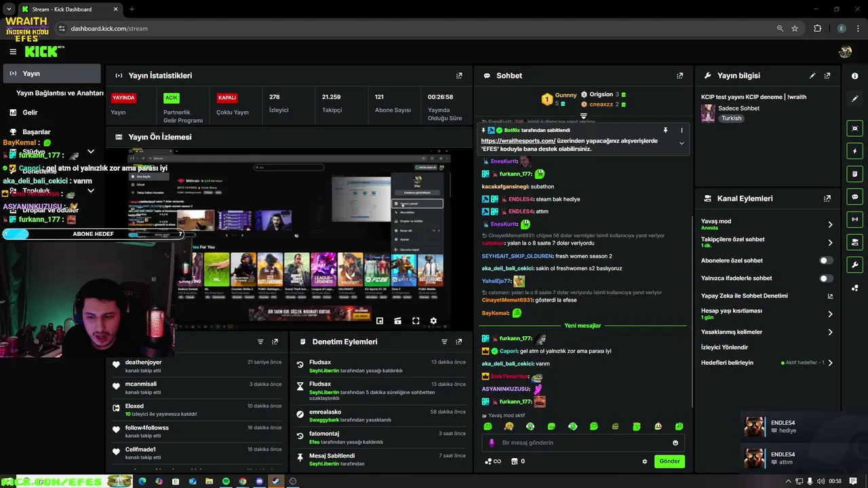Enable Yalnızca ifadelerle sohbet toggle
The height and width of the screenshot is (488, 868).
click(x=825, y=278)
